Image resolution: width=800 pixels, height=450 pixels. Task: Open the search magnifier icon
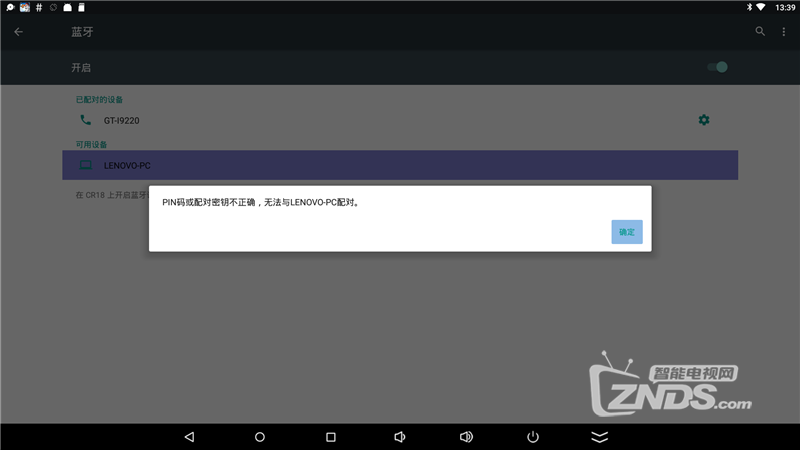pyautogui.click(x=760, y=32)
